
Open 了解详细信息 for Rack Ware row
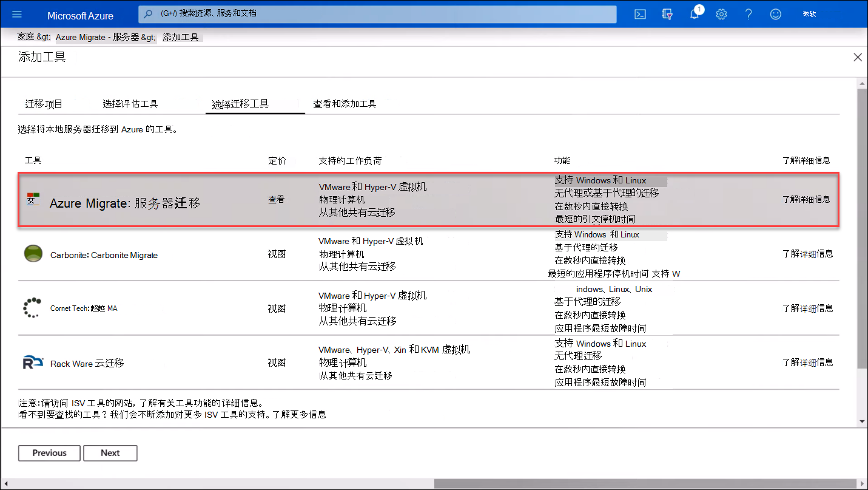807,362
